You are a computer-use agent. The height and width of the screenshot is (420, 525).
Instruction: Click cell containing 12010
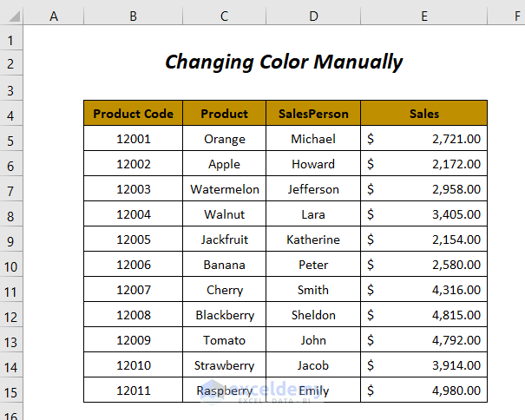pos(134,364)
